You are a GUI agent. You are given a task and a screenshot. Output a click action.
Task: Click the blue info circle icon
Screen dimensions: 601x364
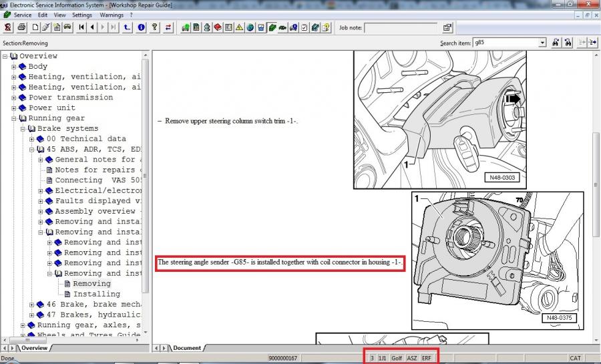coord(141,27)
